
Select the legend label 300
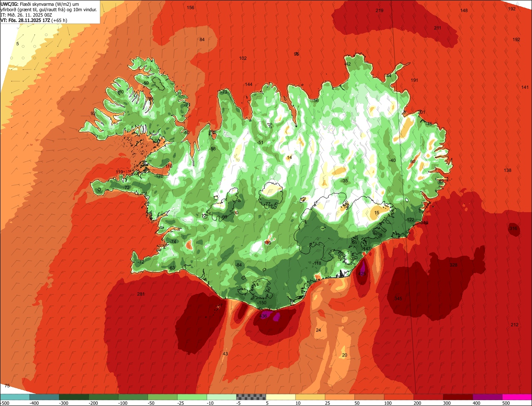pos(446,403)
